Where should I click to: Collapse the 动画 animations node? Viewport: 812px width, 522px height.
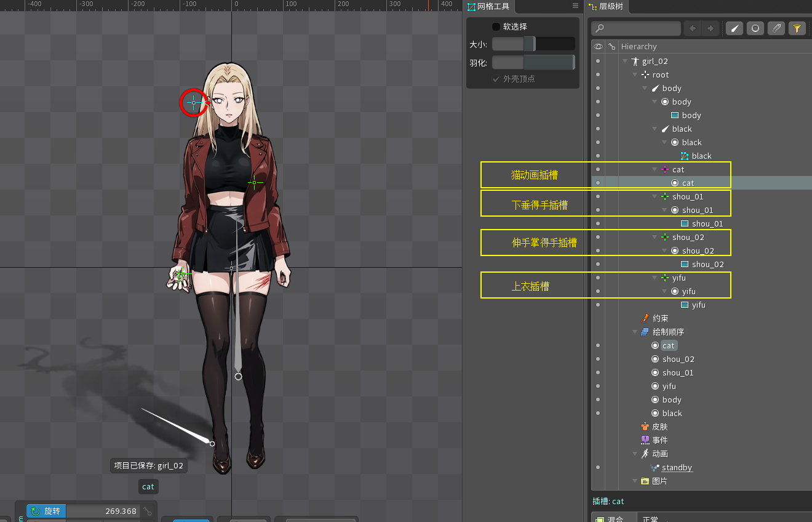click(635, 454)
